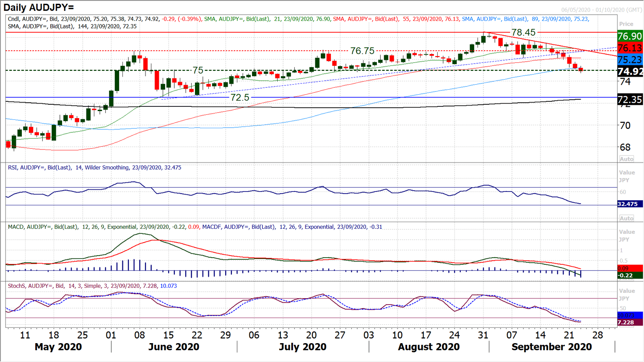Screen dimensions: 644x362
Task: Select the green 21-period SMA legend entry
Action: tap(235, 19)
